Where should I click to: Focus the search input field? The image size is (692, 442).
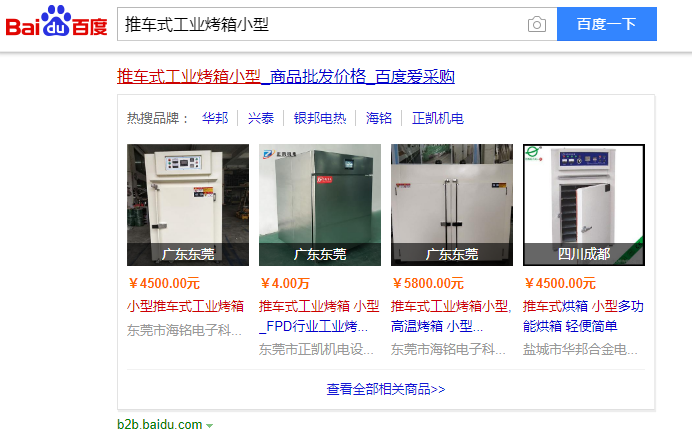322,24
